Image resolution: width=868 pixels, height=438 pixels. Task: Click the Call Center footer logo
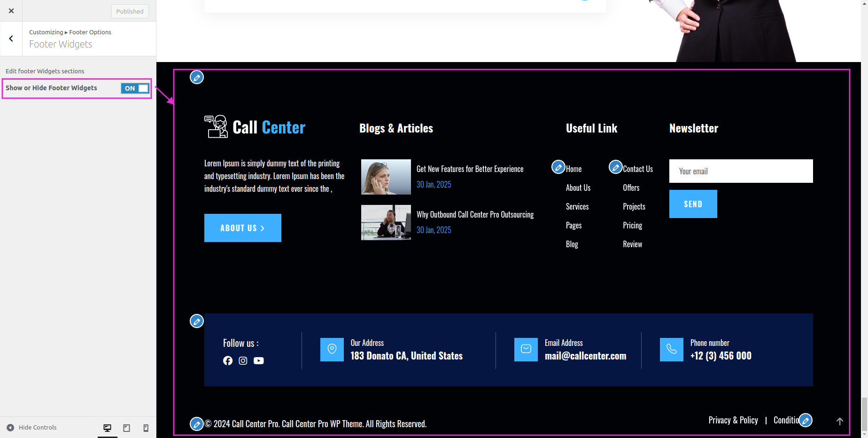pyautogui.click(x=255, y=127)
